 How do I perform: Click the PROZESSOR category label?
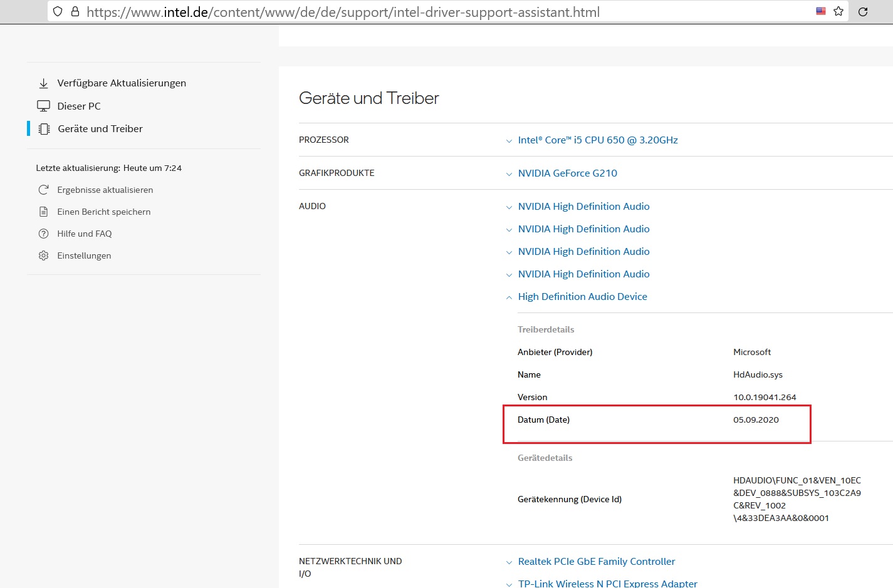[x=324, y=140]
